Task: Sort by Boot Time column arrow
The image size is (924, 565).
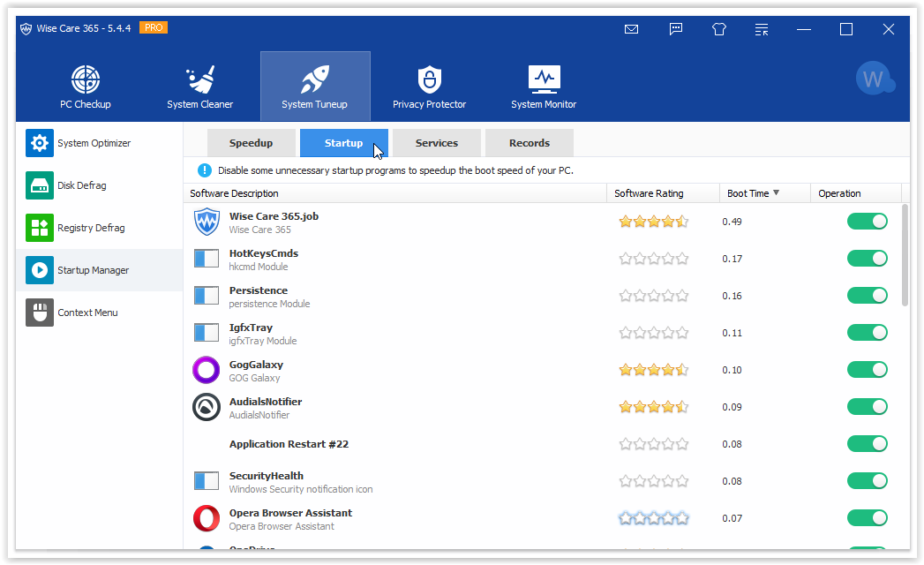Action: 776,192
